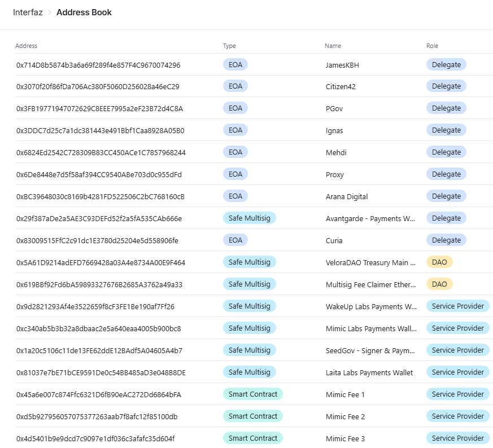Click the Name column header
Viewport: 493px width, 448px height.
(333, 46)
